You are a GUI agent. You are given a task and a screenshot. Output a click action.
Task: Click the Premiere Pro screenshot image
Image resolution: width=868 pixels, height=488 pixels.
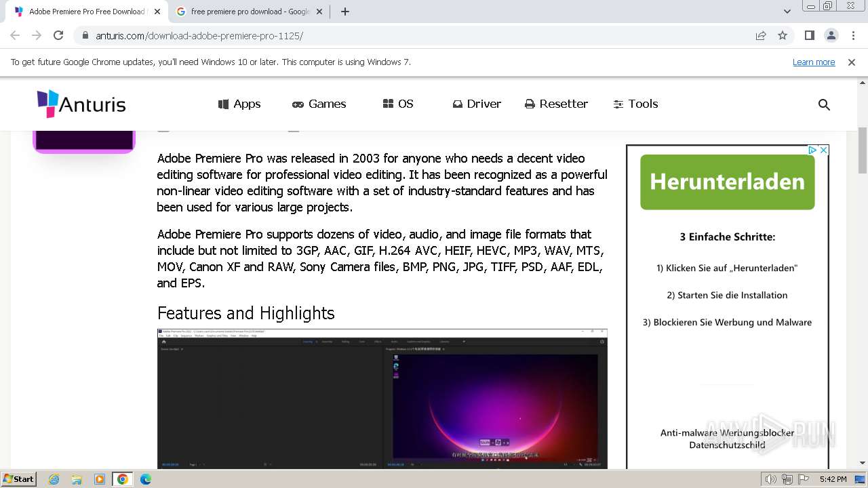pyautogui.click(x=382, y=399)
